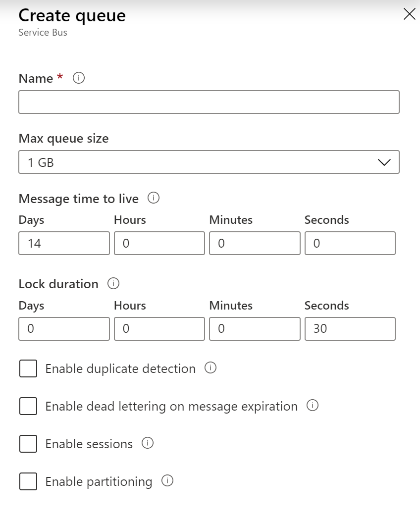The height and width of the screenshot is (524, 420).
Task: Click info icon beside Enable duplicate detection
Action: point(210,368)
